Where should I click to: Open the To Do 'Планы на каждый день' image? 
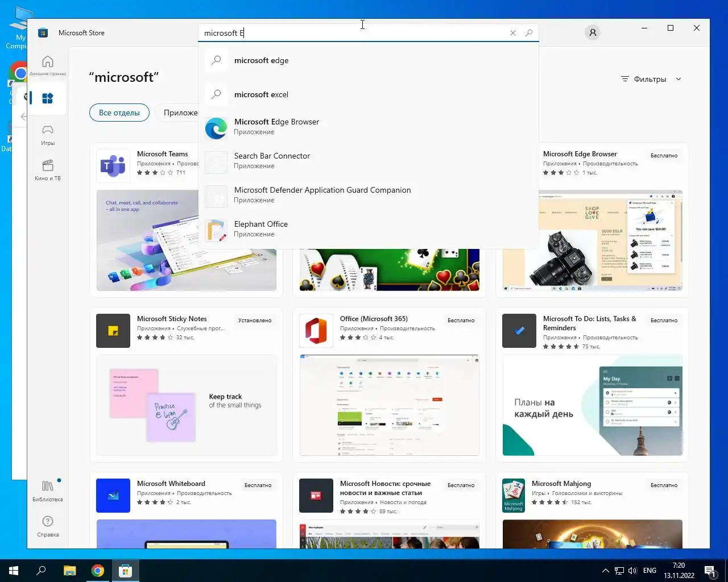593,405
